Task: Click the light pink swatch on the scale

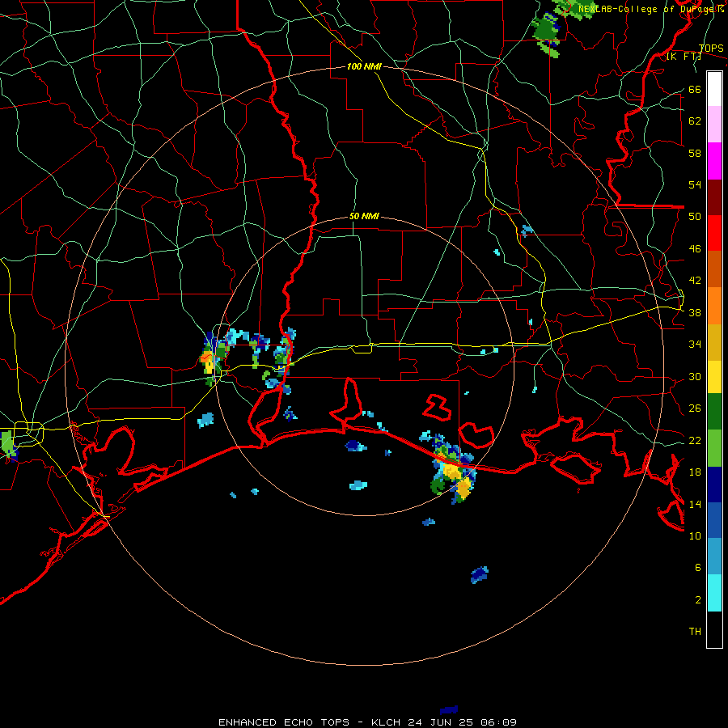Action: 714,125
